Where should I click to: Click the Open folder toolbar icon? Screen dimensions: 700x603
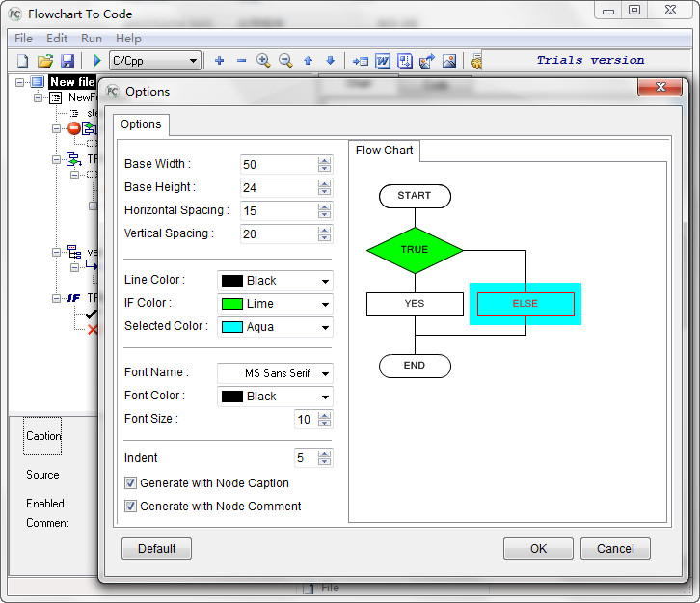[x=45, y=60]
